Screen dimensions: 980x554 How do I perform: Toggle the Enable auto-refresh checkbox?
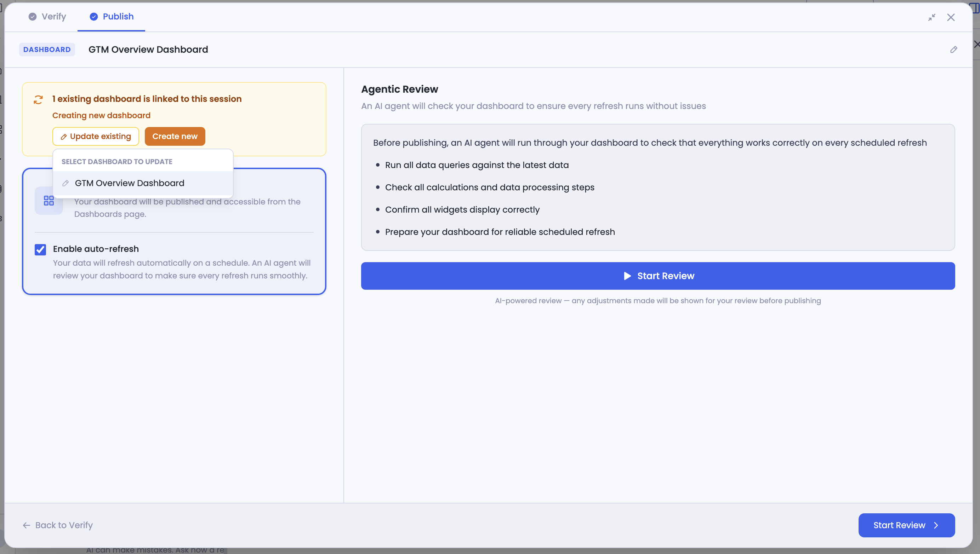coord(40,250)
